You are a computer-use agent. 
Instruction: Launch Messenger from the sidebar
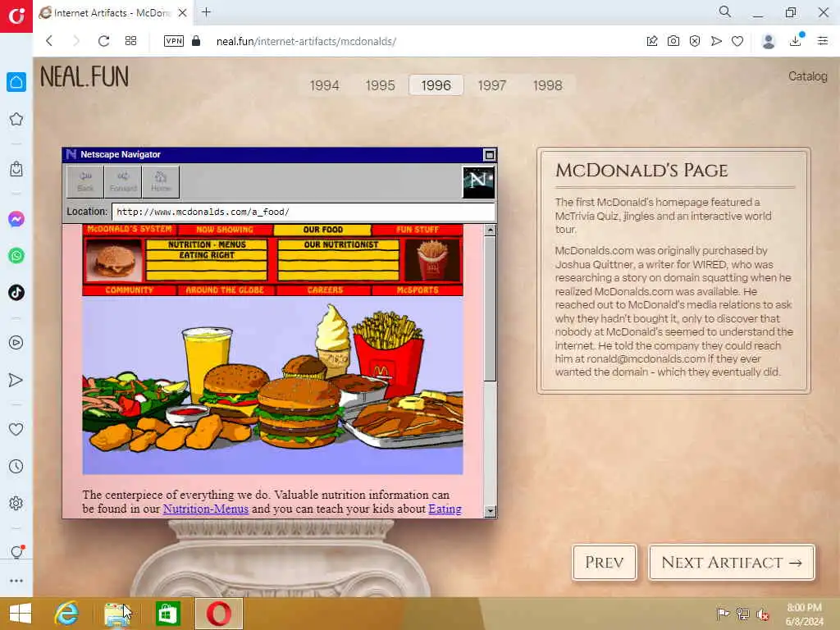16,219
